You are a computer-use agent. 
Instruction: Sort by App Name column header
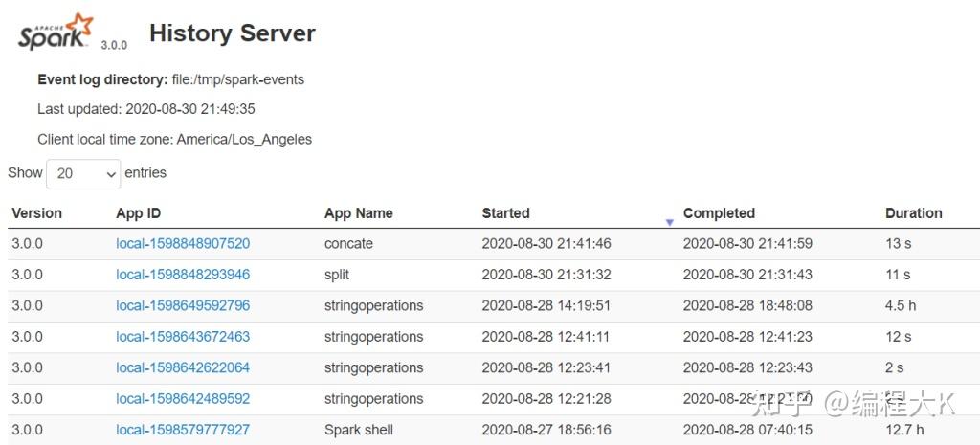point(359,213)
